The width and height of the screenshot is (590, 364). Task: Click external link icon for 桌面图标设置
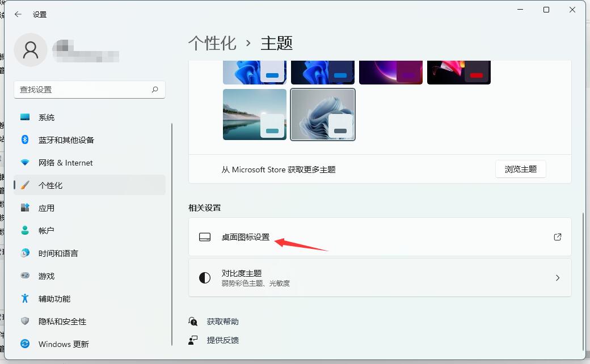[558, 237]
